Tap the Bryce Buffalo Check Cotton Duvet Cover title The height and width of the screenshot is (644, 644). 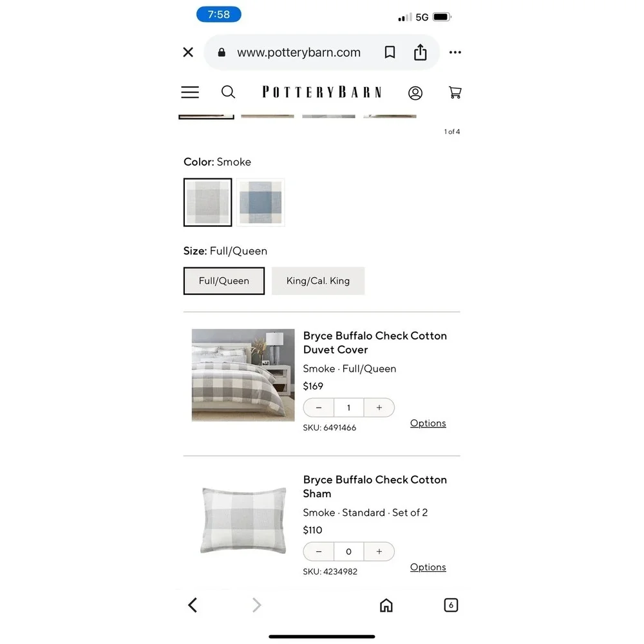pos(375,343)
